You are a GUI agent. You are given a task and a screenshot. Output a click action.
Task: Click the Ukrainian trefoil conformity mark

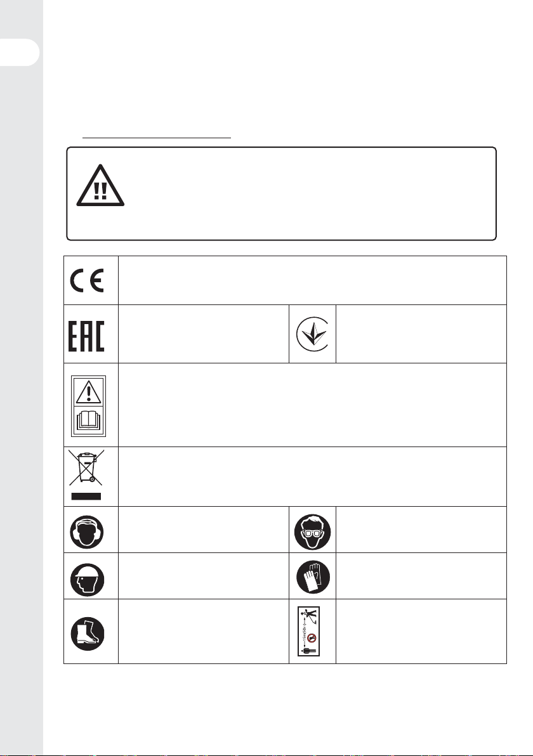312,334
